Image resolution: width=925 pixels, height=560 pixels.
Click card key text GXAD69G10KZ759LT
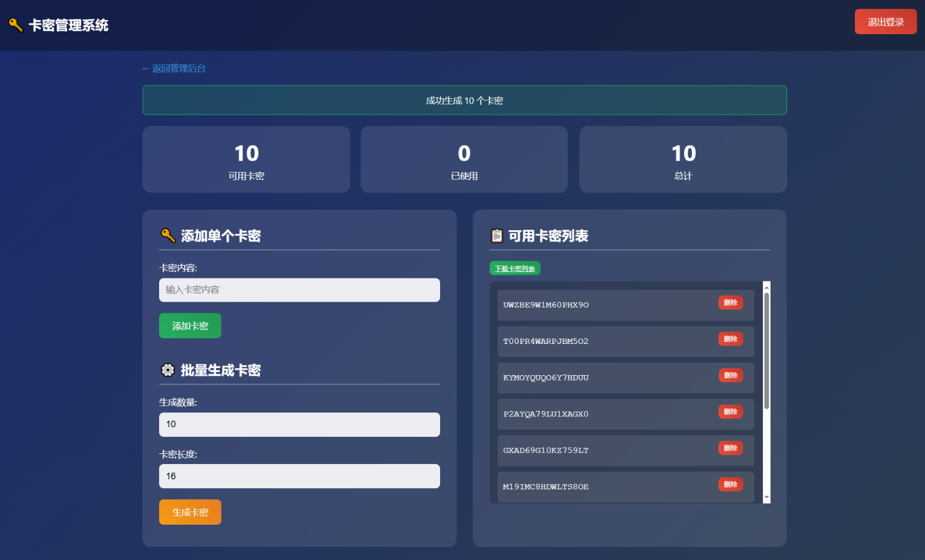click(546, 450)
